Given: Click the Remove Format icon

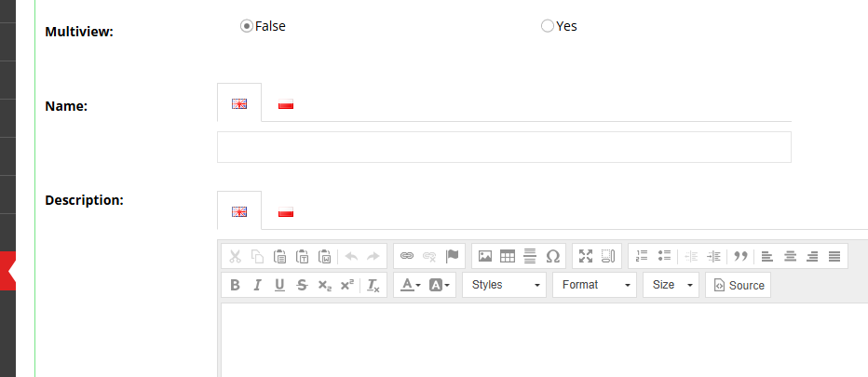Looking at the screenshot, I should [373, 285].
